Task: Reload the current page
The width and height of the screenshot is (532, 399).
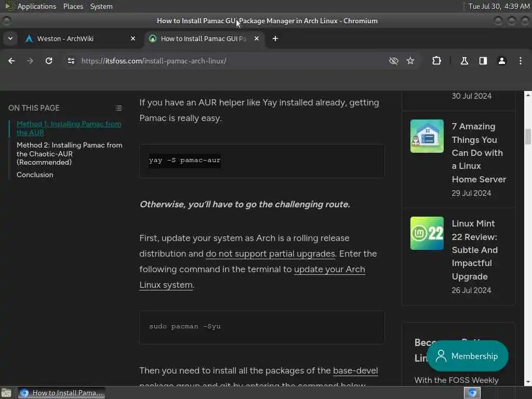Action: point(49,61)
